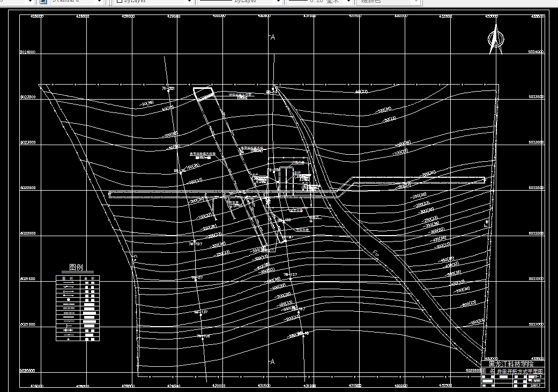This screenshot has width=558, height=392.
Task: Open the ByLayer color control dropdown
Action: coord(154,2)
